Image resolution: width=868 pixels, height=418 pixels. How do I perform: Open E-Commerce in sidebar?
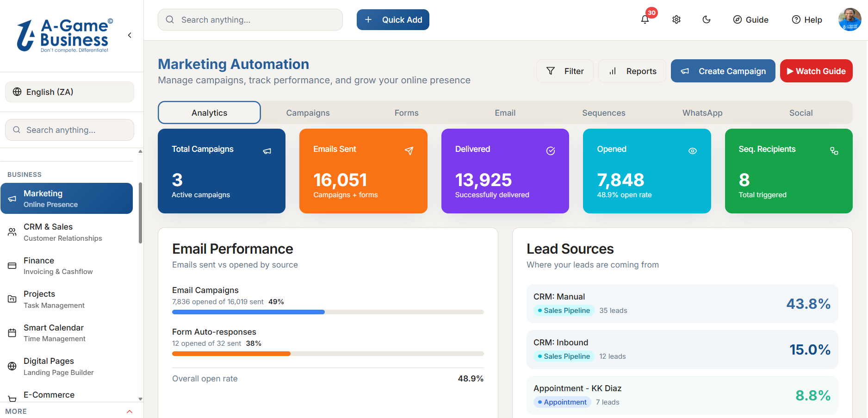tap(67, 395)
